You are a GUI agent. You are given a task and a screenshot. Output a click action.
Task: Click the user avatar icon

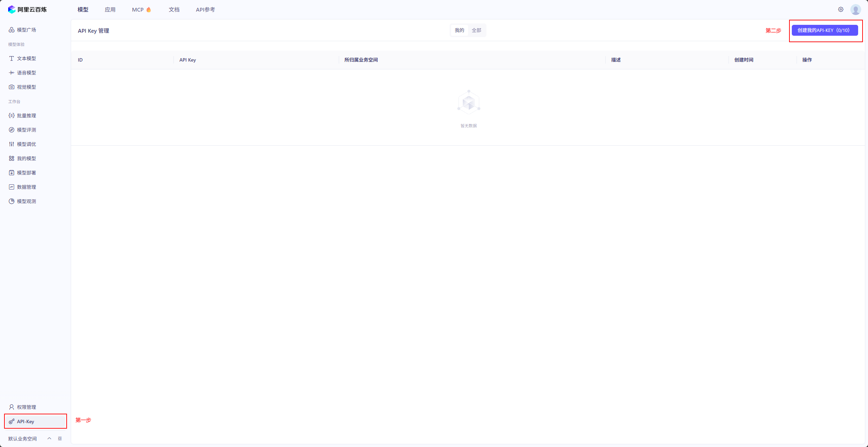click(x=855, y=10)
